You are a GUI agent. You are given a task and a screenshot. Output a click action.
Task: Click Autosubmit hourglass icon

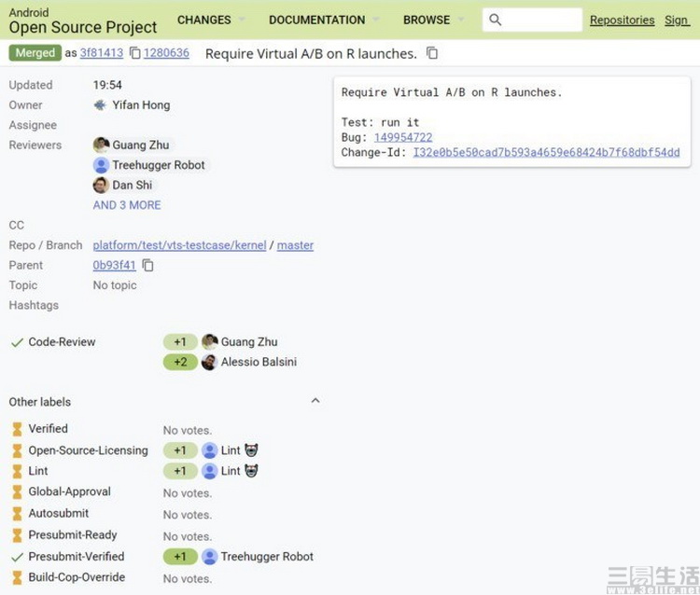pyautogui.click(x=17, y=514)
